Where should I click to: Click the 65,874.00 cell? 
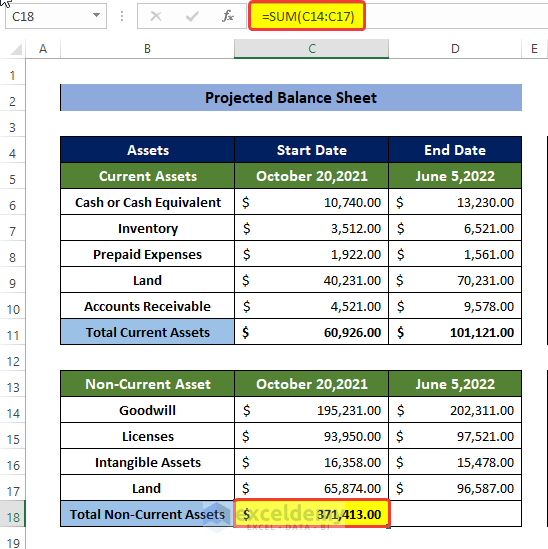pyautogui.click(x=311, y=488)
